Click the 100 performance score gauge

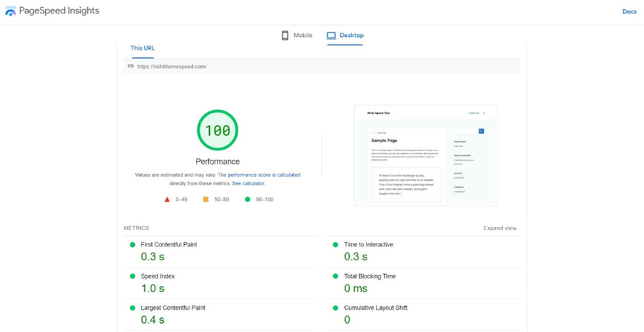[217, 130]
